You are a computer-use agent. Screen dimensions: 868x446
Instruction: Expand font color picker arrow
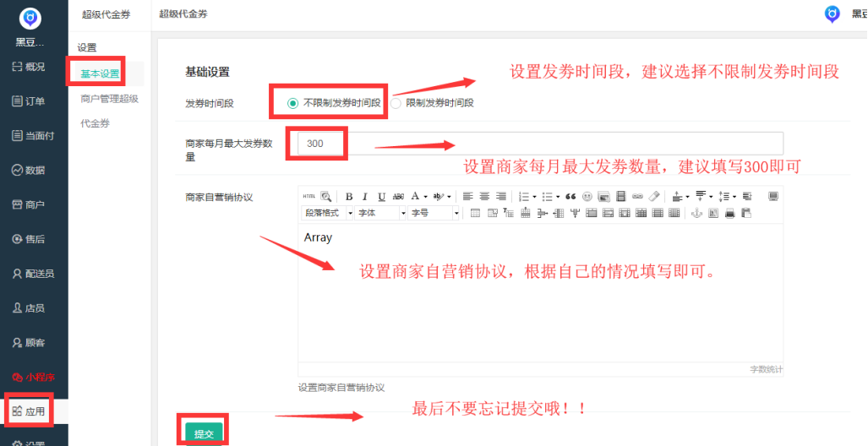(x=426, y=197)
